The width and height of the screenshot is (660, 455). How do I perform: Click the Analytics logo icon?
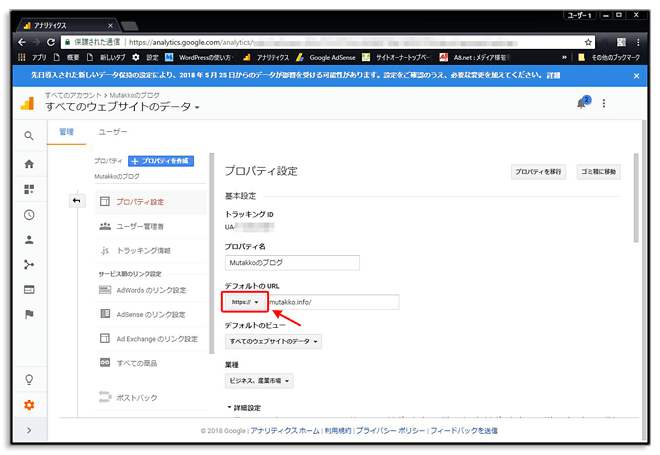coord(27,103)
